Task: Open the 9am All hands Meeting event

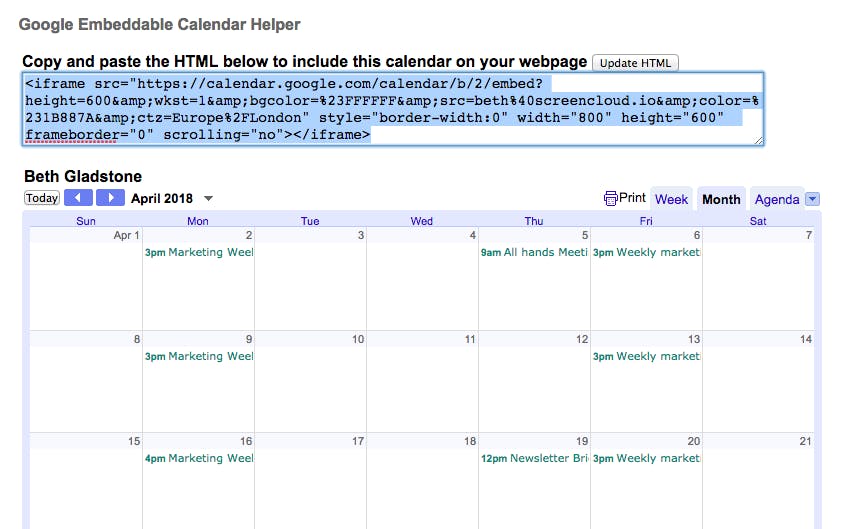Action: [534, 252]
